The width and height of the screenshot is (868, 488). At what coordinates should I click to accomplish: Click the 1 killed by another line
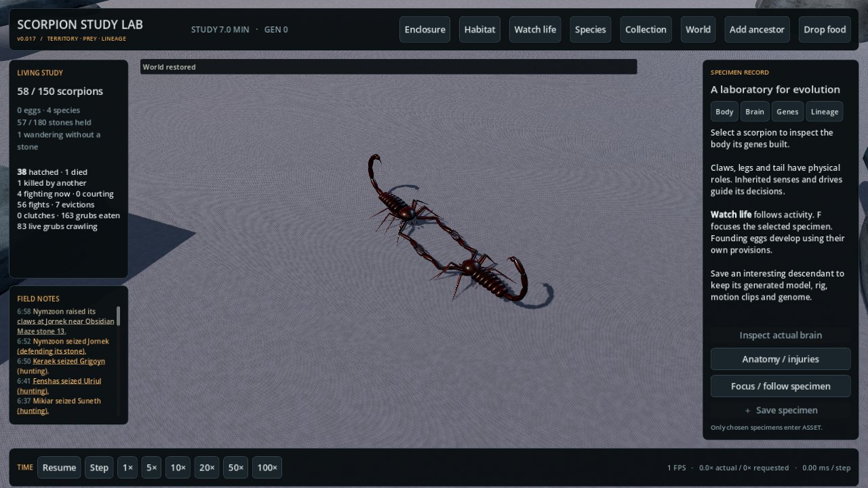(x=52, y=183)
